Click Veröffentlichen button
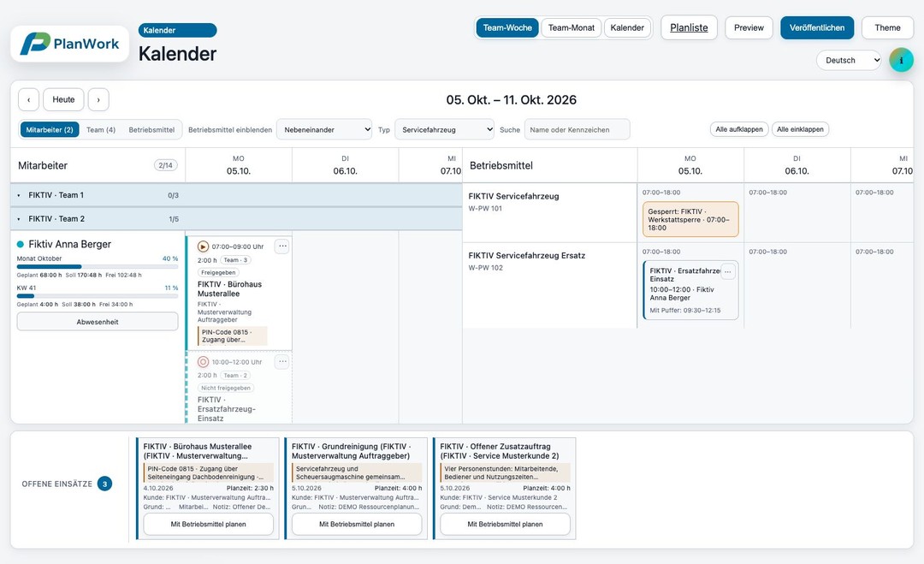Image resolution: width=924 pixels, height=564 pixels. pyautogui.click(x=817, y=27)
